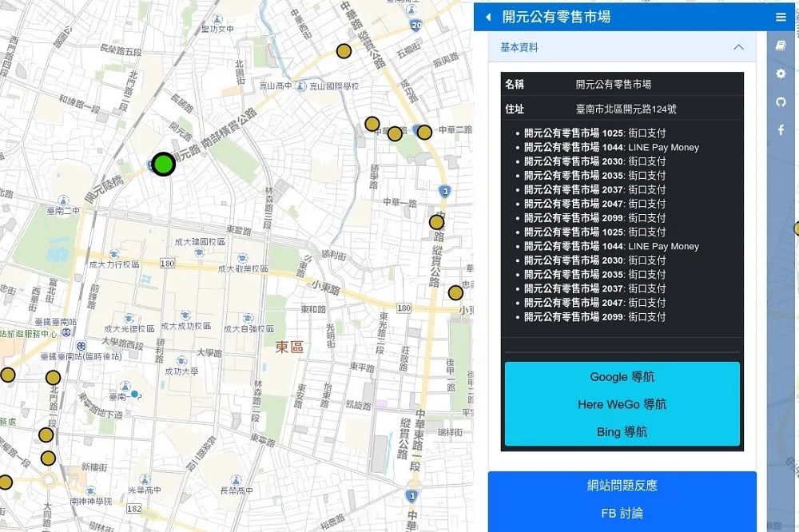Screen dimensions: 799x532
Task: Click the 光華高中 school icon on map
Action: click(x=145, y=479)
